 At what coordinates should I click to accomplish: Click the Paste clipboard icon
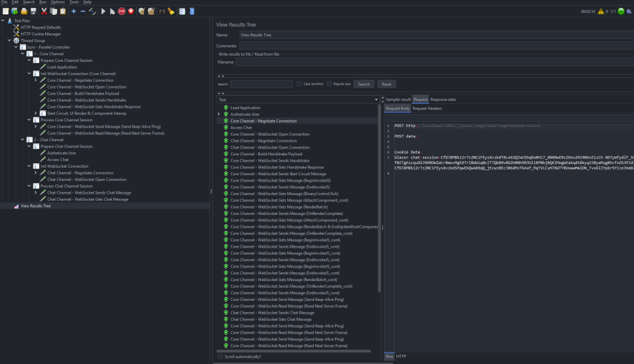click(63, 11)
